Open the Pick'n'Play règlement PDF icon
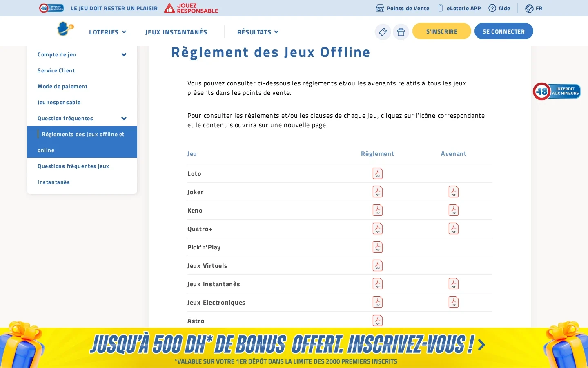The height and width of the screenshot is (368, 588). (x=378, y=247)
